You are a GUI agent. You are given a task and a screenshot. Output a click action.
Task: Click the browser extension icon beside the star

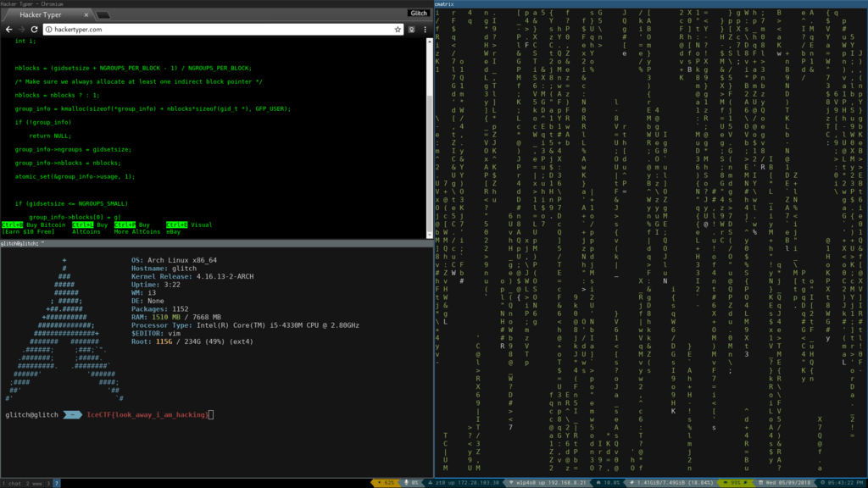(x=412, y=30)
